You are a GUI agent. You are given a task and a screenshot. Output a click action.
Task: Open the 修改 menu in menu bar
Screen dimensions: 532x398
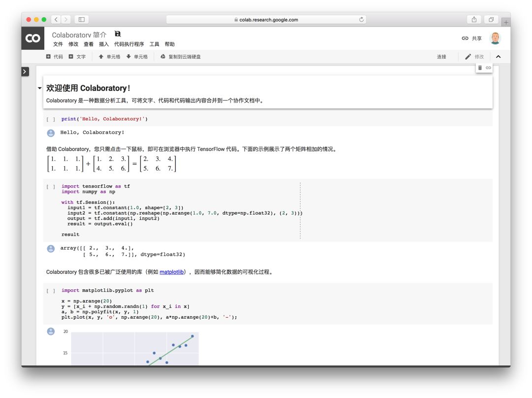73,44
